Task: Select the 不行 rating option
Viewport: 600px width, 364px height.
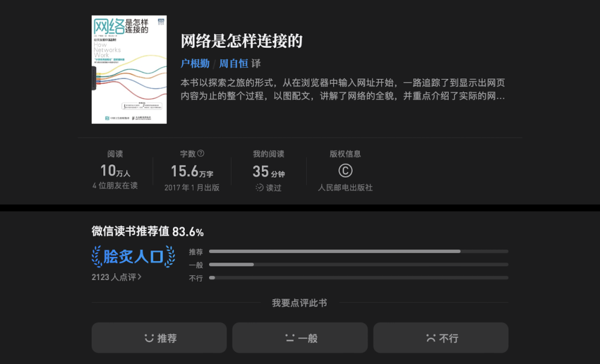Action: [441, 337]
